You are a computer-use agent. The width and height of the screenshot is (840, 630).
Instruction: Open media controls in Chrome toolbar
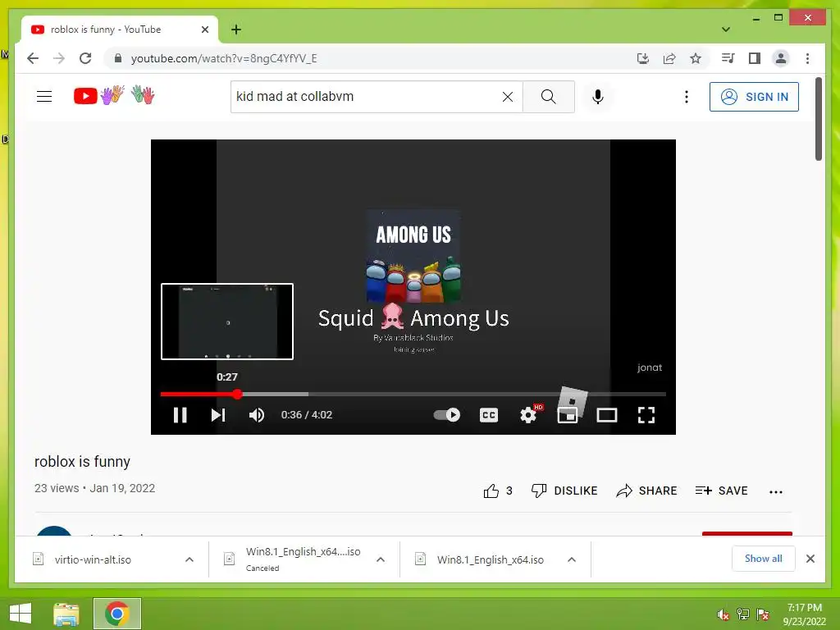point(728,58)
